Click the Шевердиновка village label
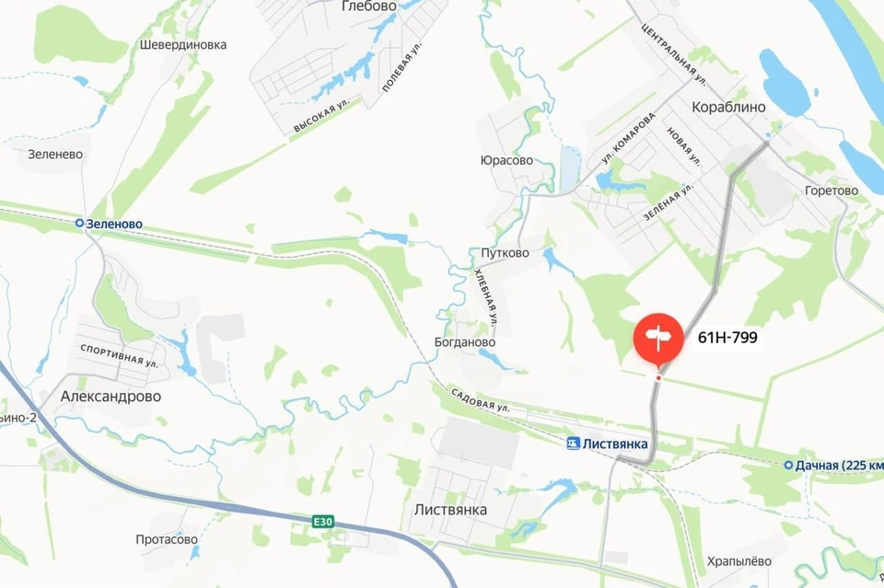This screenshot has height=588, width=884. coord(183,45)
